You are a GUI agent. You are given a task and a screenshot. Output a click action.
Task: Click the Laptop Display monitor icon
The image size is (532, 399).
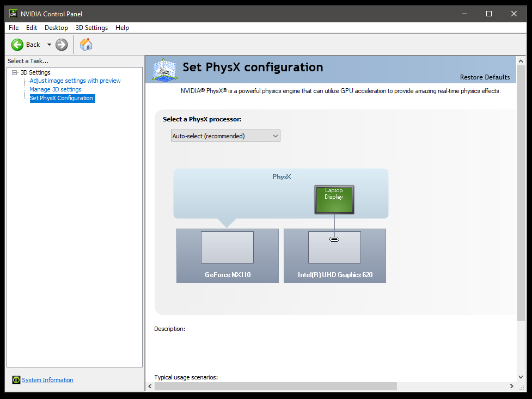[x=334, y=199]
